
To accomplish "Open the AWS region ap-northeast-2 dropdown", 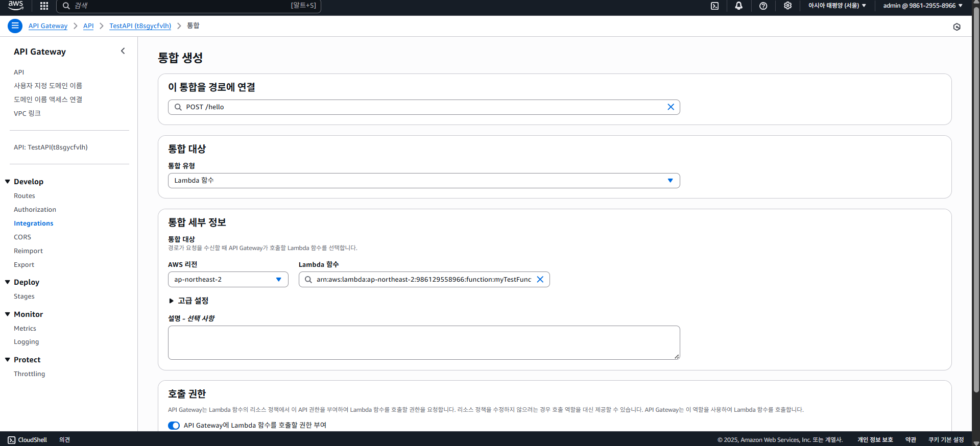I will pos(228,280).
